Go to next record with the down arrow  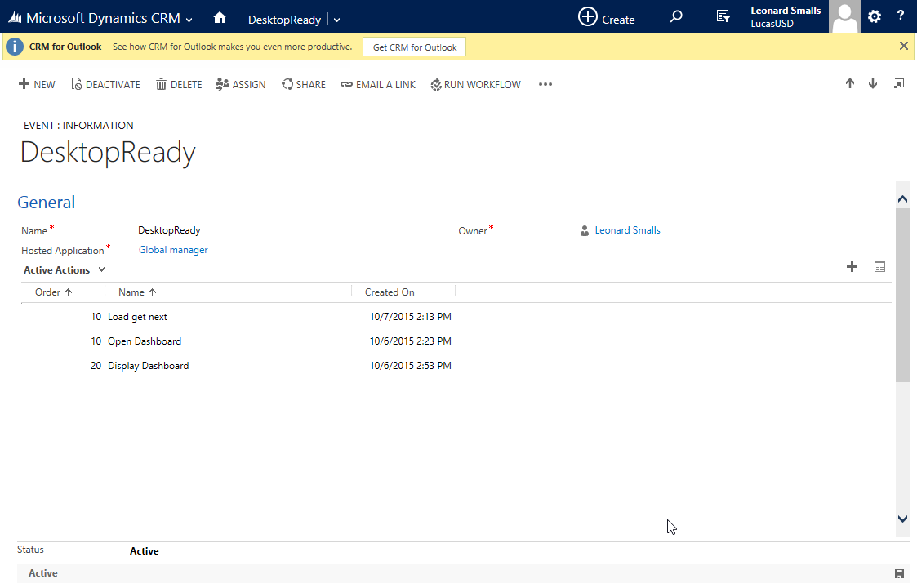873,83
